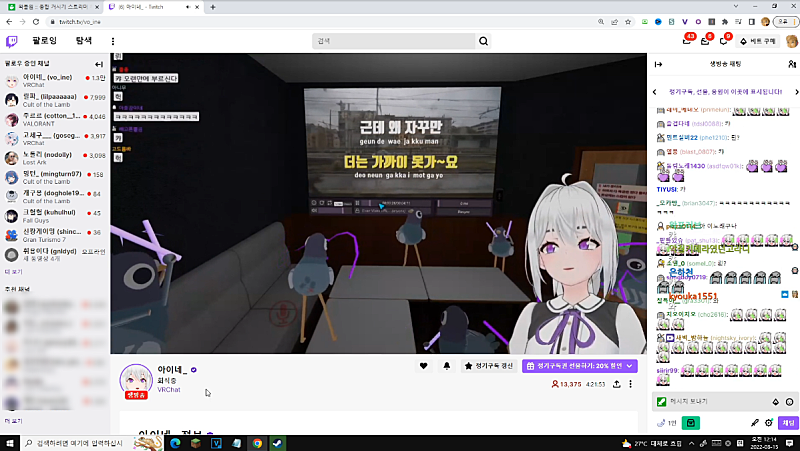Open the notifications inbox icon
Viewport: 800px width, 451px height.
pos(705,41)
